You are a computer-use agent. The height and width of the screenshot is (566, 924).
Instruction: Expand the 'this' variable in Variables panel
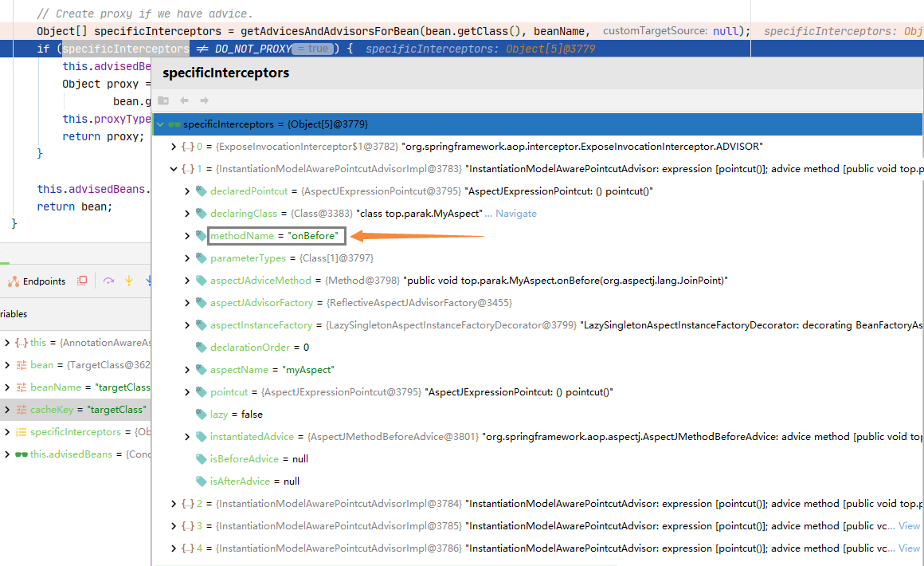7,343
